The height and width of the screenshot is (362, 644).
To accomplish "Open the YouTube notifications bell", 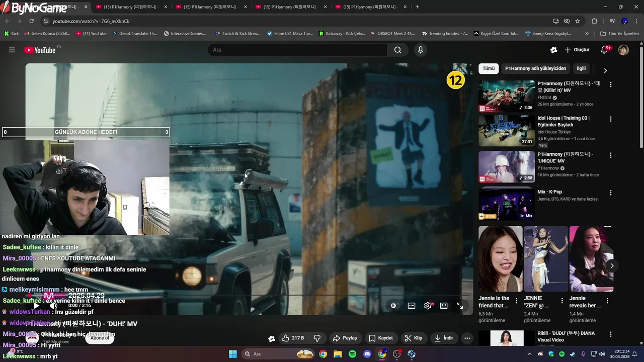I will (604, 50).
